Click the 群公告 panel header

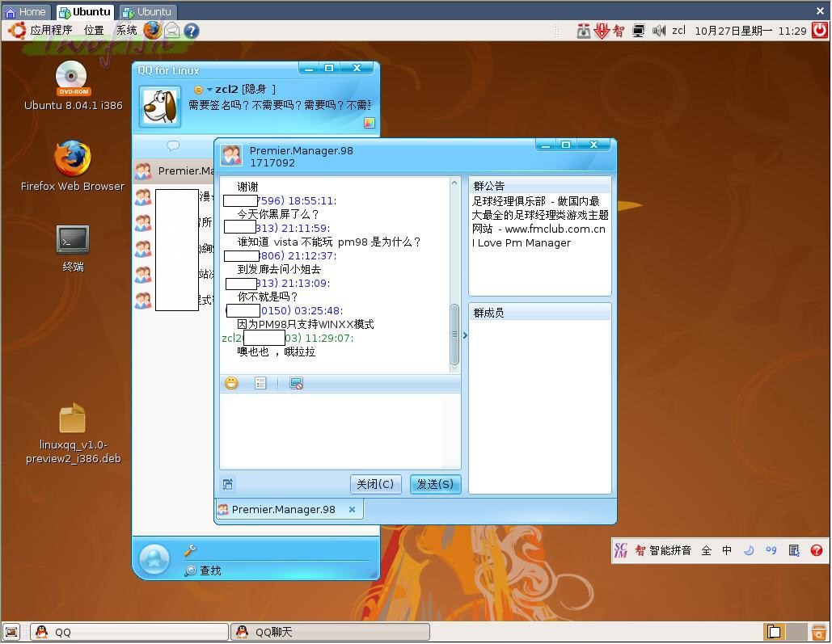click(539, 186)
